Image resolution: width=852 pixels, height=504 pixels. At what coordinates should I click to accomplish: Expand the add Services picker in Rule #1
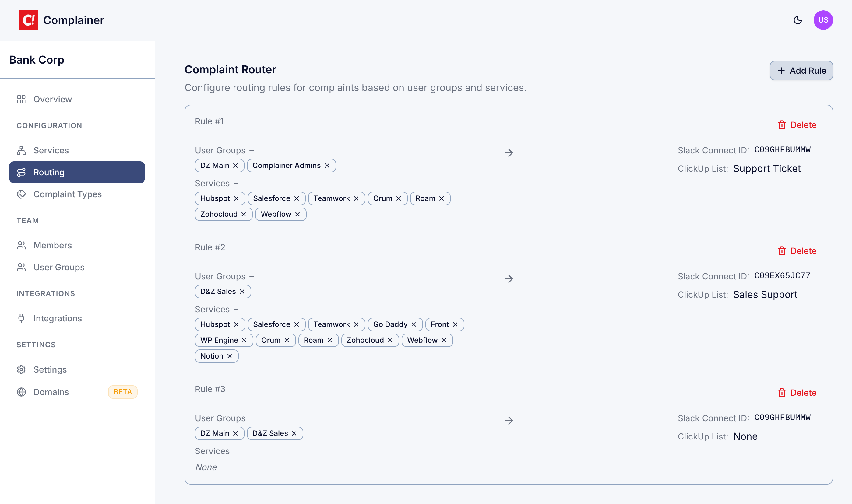point(236,183)
